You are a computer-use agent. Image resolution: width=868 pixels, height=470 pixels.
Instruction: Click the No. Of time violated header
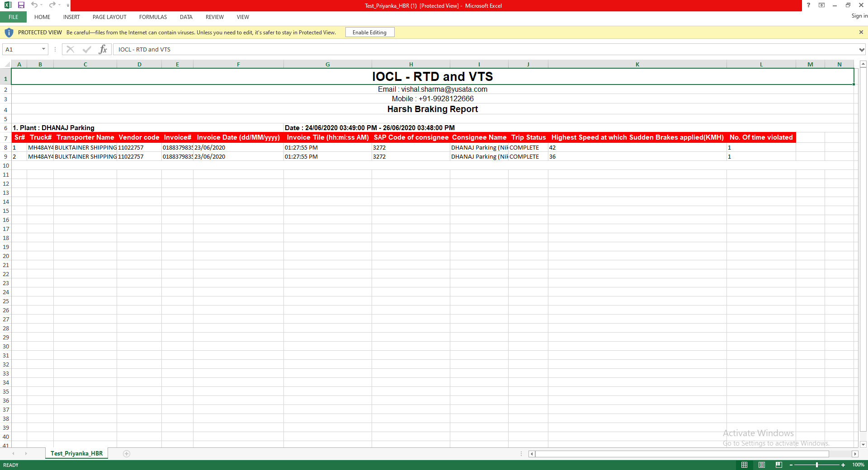click(x=761, y=137)
